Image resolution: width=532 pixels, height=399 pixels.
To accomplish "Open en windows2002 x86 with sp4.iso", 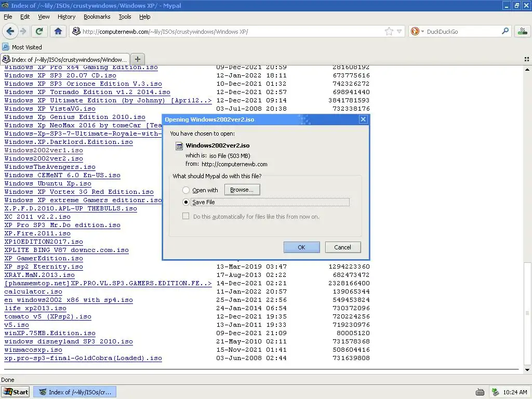I will (69, 300).
